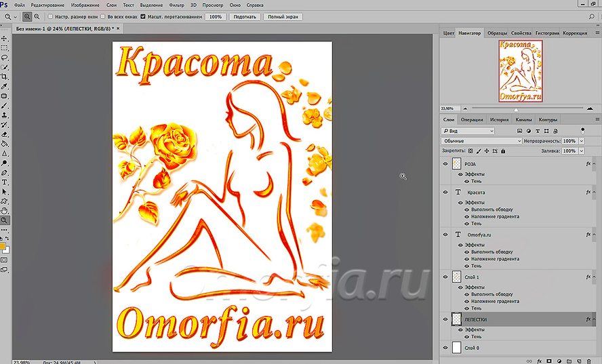Click the 'Полный экран' button
This screenshot has height=364, width=602.
click(283, 17)
